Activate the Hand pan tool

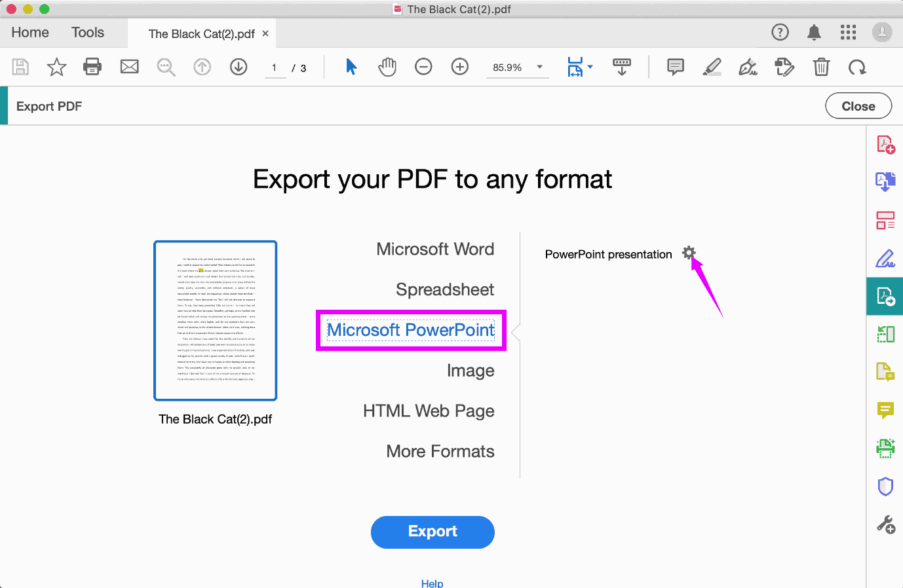[387, 67]
